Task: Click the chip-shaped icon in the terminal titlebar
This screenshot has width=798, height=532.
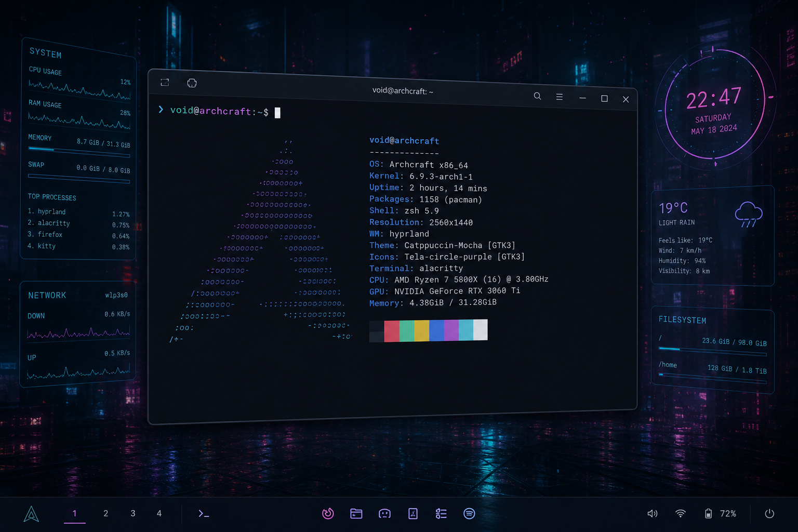Action: click(x=192, y=83)
